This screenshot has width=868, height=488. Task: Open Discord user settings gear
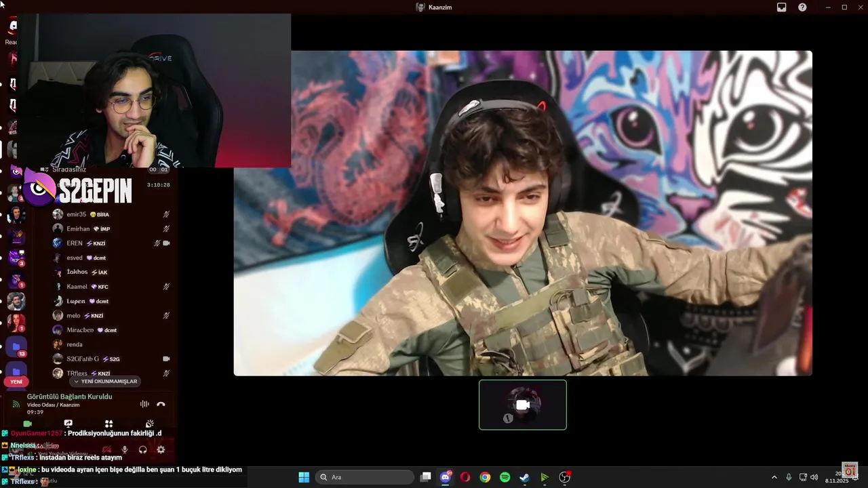point(161,449)
